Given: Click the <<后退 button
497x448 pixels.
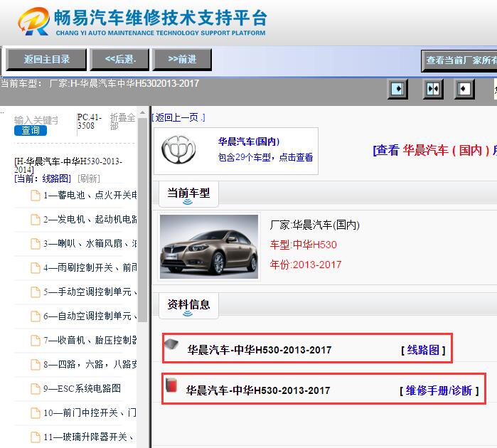Looking at the screenshot, I should click(120, 59).
